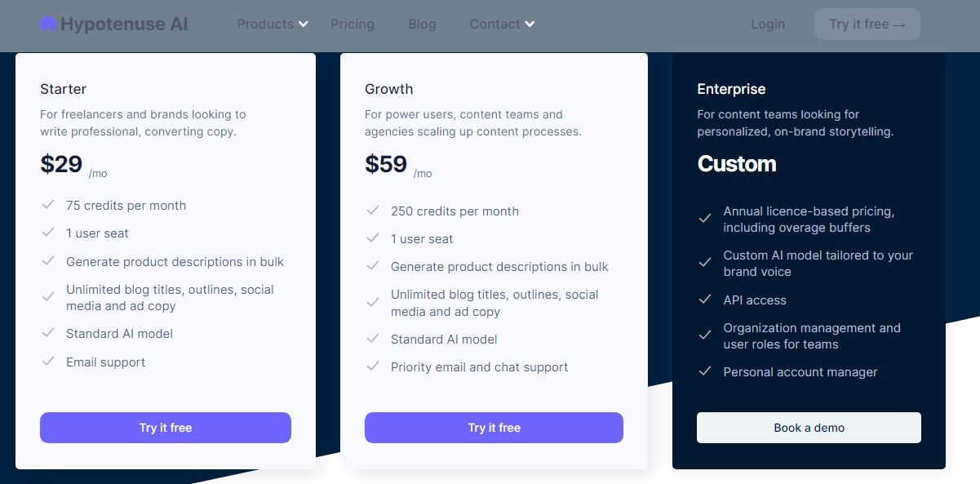
Task: Click the Hypotenuse AI logo icon
Action: (48, 24)
